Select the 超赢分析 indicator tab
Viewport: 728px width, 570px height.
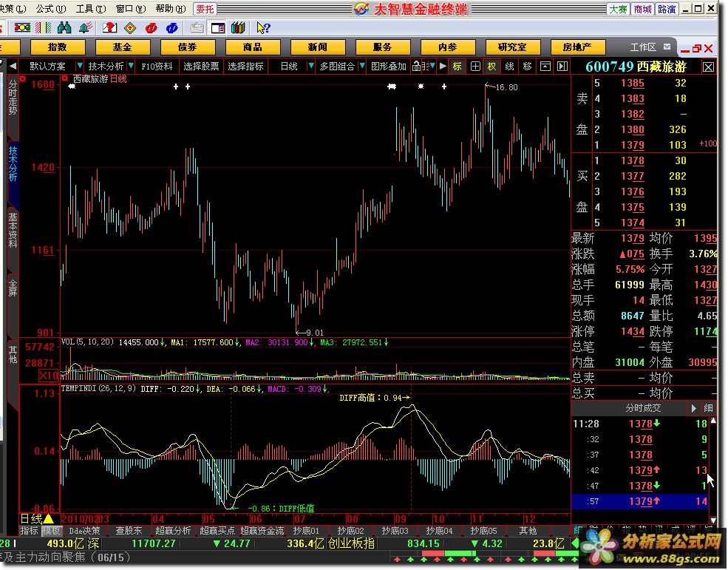(x=173, y=531)
